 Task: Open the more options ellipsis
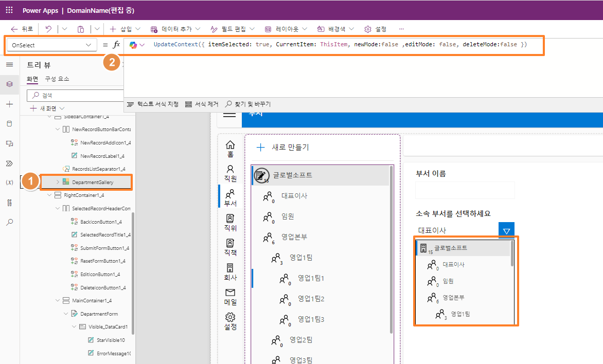pyautogui.click(x=401, y=29)
